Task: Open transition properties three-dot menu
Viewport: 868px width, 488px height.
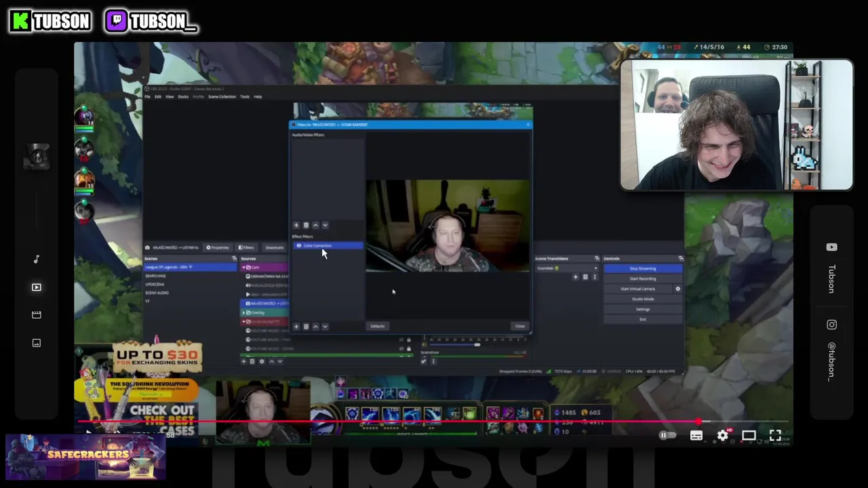Action: tap(595, 277)
